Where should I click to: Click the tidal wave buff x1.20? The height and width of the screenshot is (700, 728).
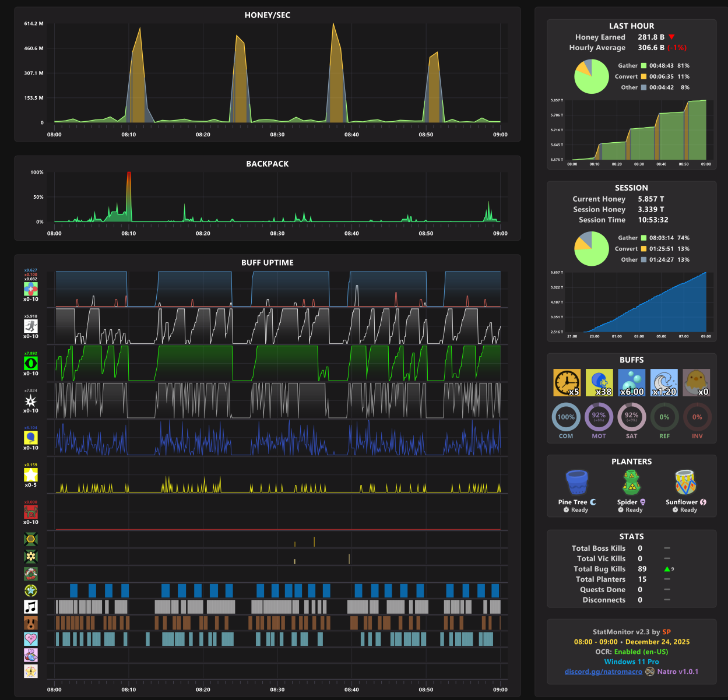tap(664, 383)
